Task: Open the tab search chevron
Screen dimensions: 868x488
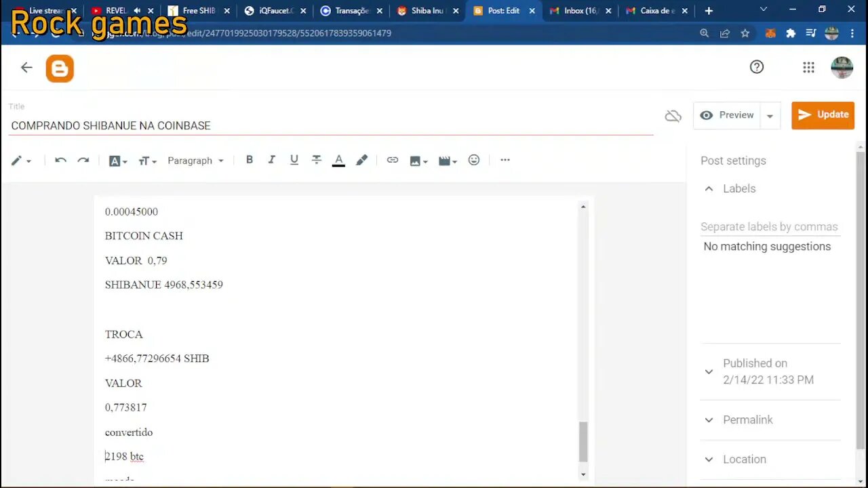Action: [764, 9]
